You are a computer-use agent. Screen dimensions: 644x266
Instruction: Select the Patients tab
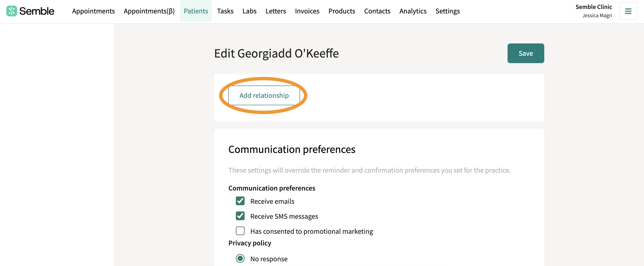196,11
